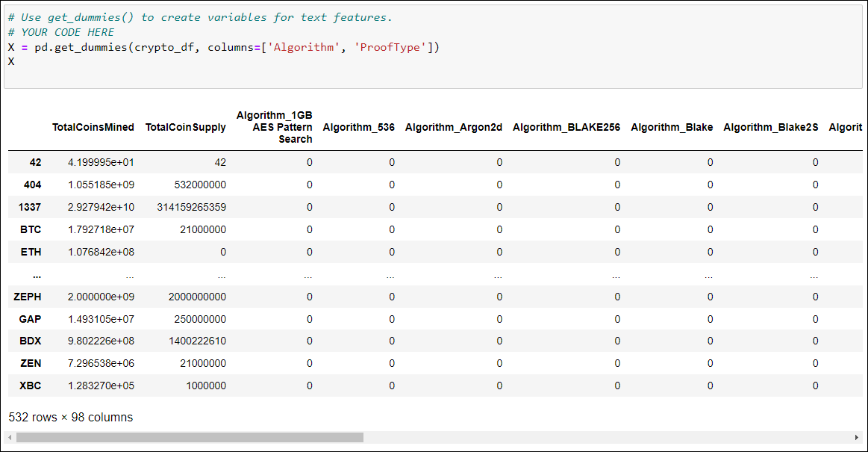Select the BTC row index
The height and width of the screenshot is (452, 868).
31,229
